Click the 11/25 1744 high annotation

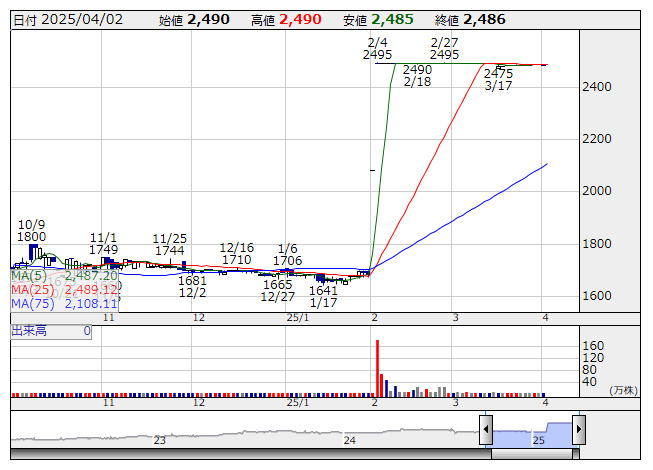170,244
